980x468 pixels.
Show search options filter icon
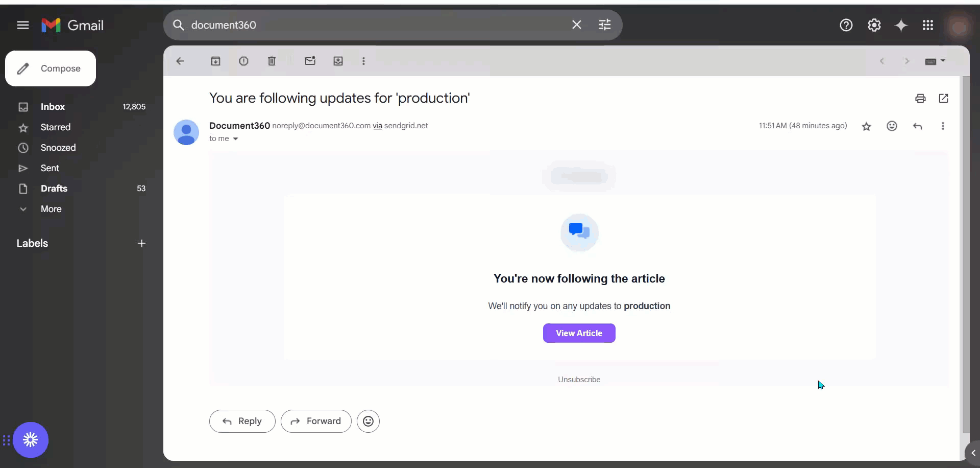pyautogui.click(x=605, y=25)
